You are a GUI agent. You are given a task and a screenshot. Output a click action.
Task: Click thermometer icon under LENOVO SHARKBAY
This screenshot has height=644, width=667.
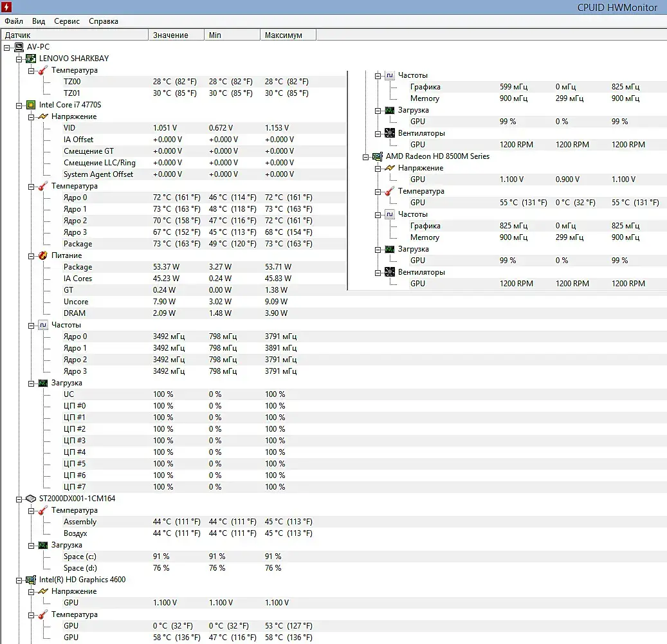click(43, 70)
